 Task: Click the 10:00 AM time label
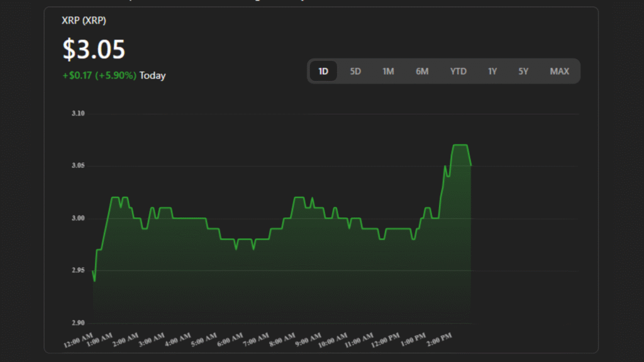[x=333, y=340]
